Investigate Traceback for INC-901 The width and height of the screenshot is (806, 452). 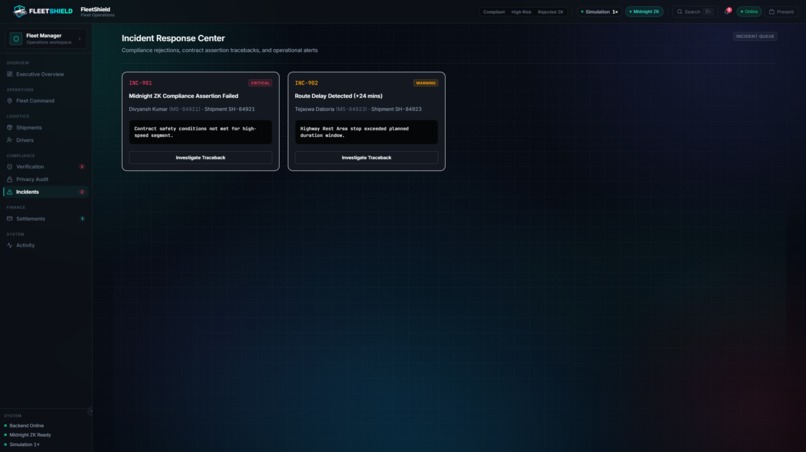tap(200, 157)
